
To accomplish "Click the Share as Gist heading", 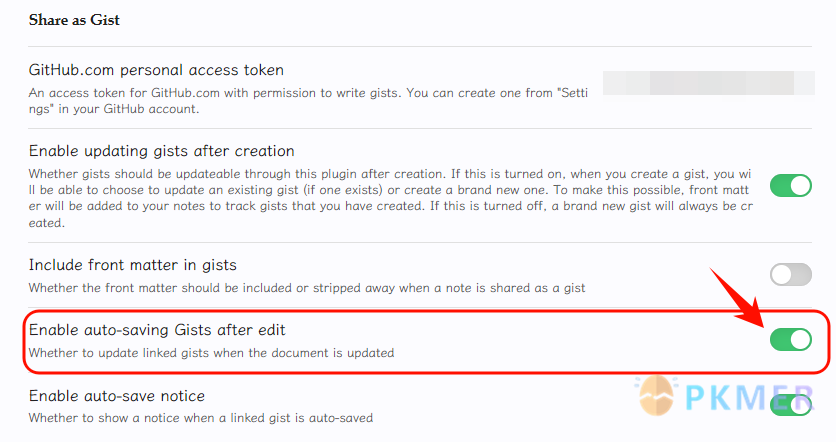I will point(74,20).
